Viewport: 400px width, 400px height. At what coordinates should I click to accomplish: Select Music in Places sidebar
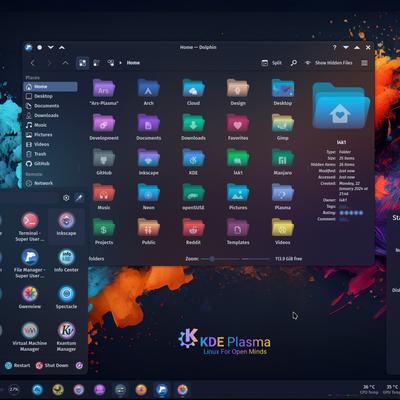[50, 125]
